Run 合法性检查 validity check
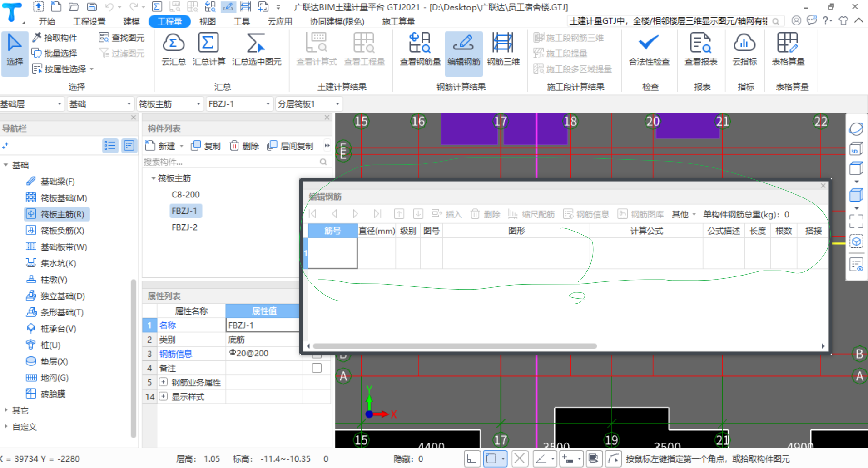Viewport: 868px width, 468px height. 649,49
